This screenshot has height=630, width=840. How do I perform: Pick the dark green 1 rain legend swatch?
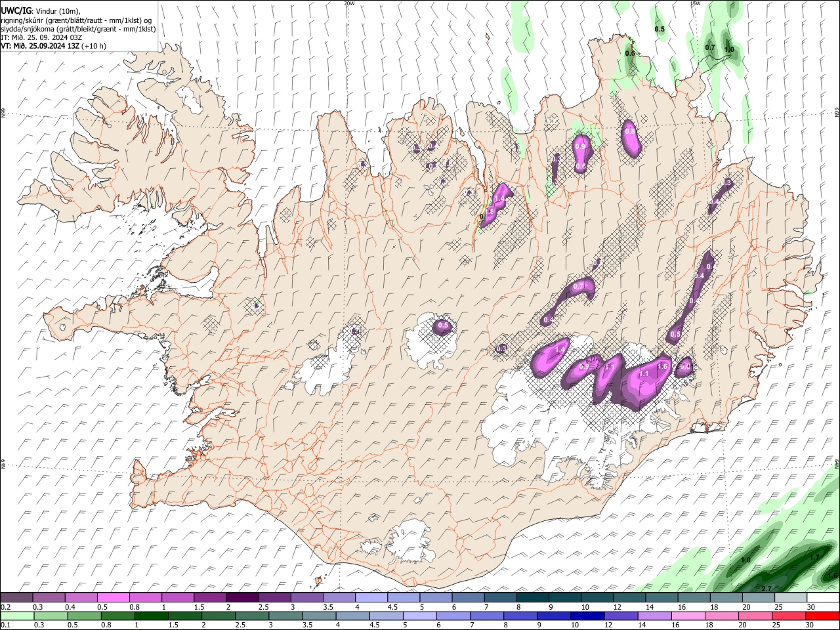point(152,616)
